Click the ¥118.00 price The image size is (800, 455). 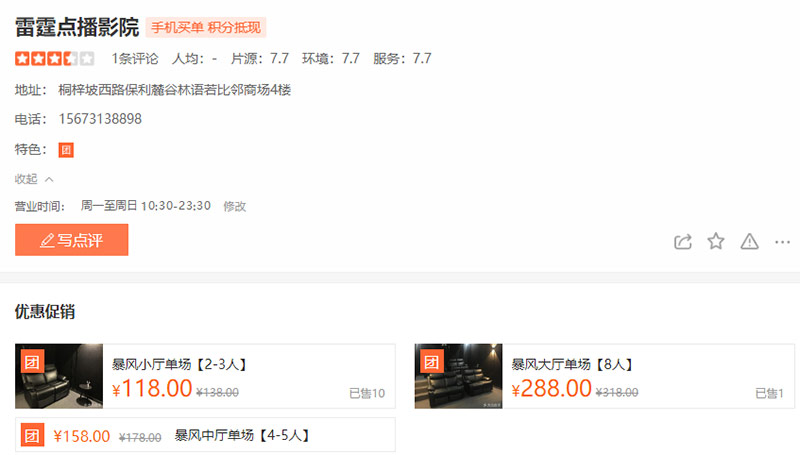pyautogui.click(x=152, y=389)
